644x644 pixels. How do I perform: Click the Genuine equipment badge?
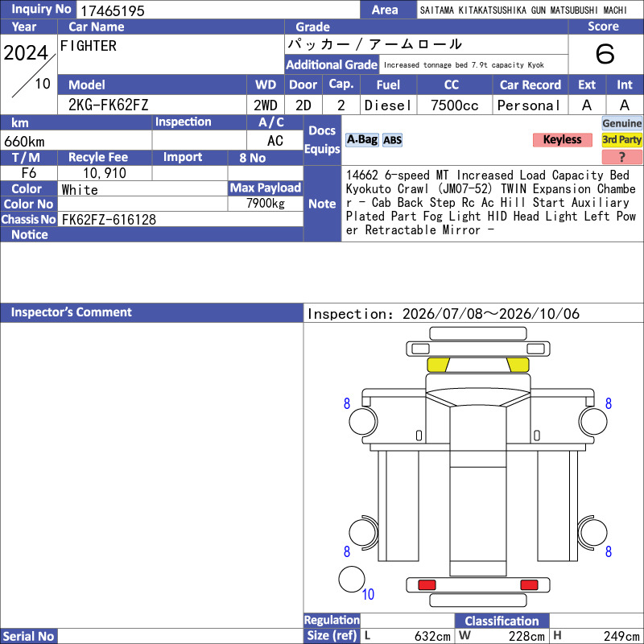coord(621,123)
